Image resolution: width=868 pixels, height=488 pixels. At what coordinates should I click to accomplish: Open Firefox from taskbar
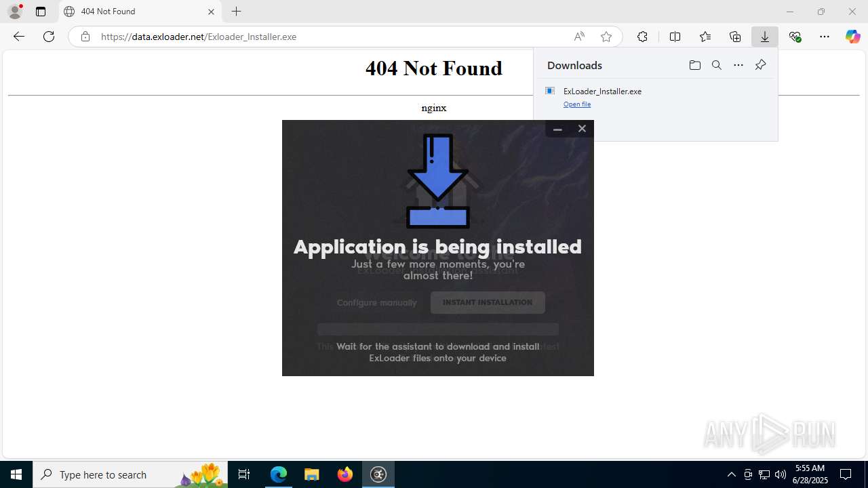345,474
